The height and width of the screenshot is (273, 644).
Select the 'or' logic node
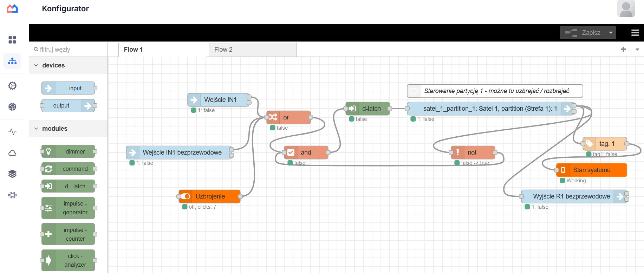(288, 117)
